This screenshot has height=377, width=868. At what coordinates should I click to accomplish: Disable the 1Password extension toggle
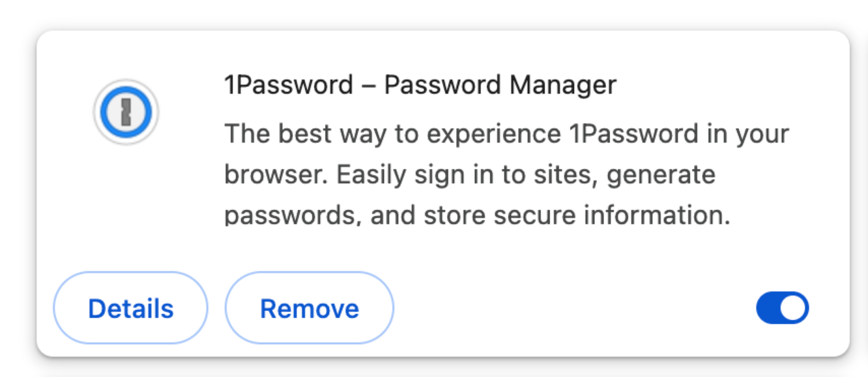782,307
